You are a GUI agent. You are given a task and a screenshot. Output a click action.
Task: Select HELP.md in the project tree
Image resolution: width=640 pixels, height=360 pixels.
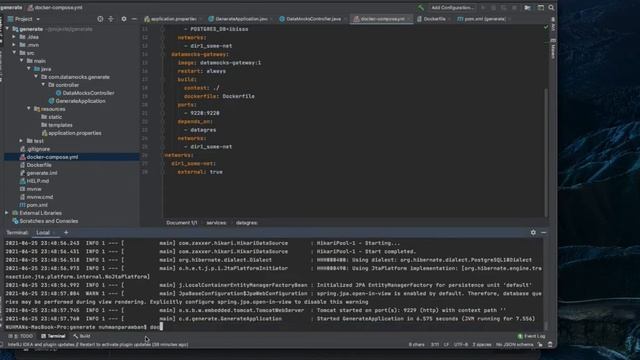coord(34,181)
